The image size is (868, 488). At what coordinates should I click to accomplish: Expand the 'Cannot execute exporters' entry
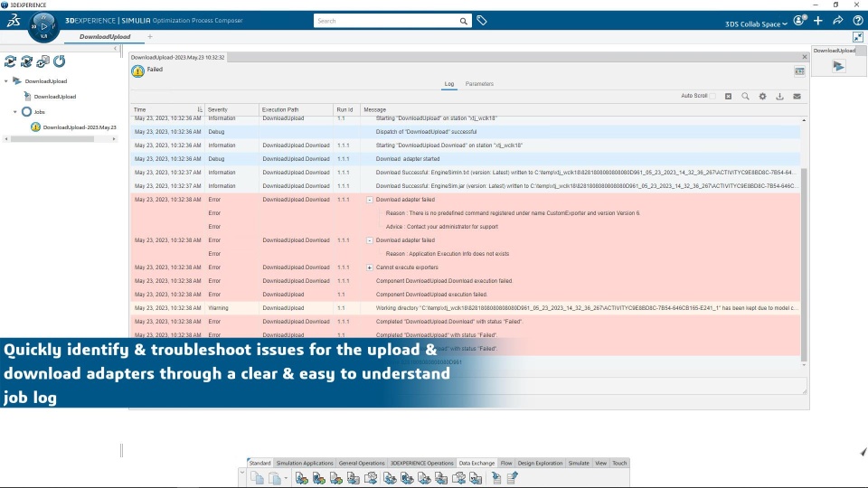pos(369,267)
